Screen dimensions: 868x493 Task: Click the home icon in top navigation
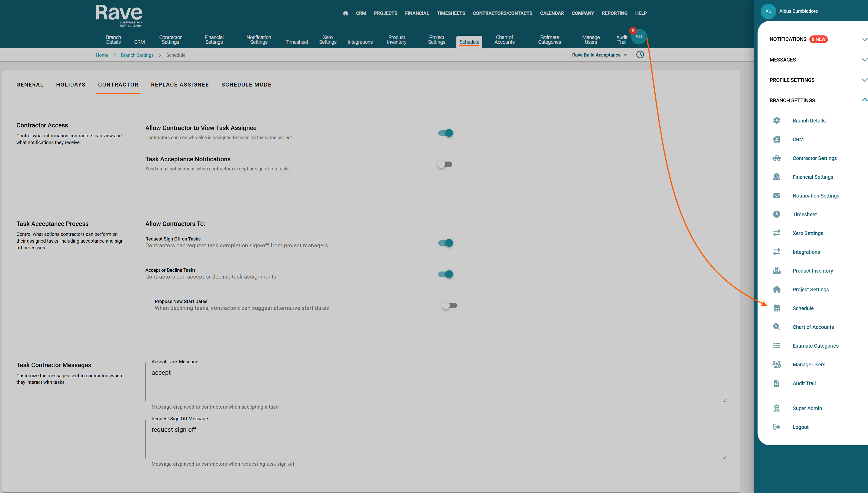pos(345,13)
